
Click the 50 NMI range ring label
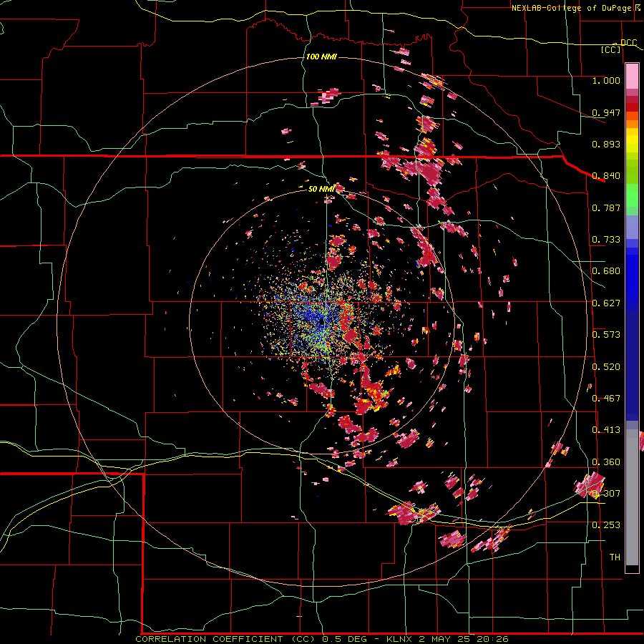tap(321, 189)
